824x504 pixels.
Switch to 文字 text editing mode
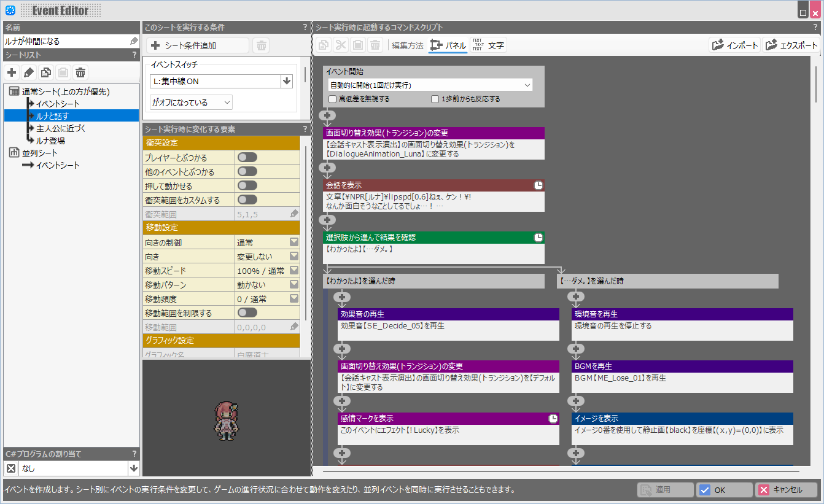489,45
